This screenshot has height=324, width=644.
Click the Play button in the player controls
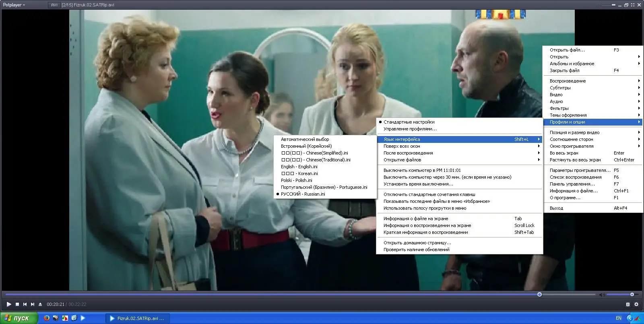pos(9,304)
